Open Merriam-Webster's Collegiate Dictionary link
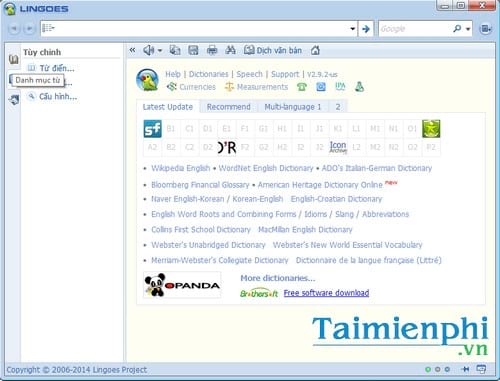This screenshot has width=500, height=381. pos(220,260)
